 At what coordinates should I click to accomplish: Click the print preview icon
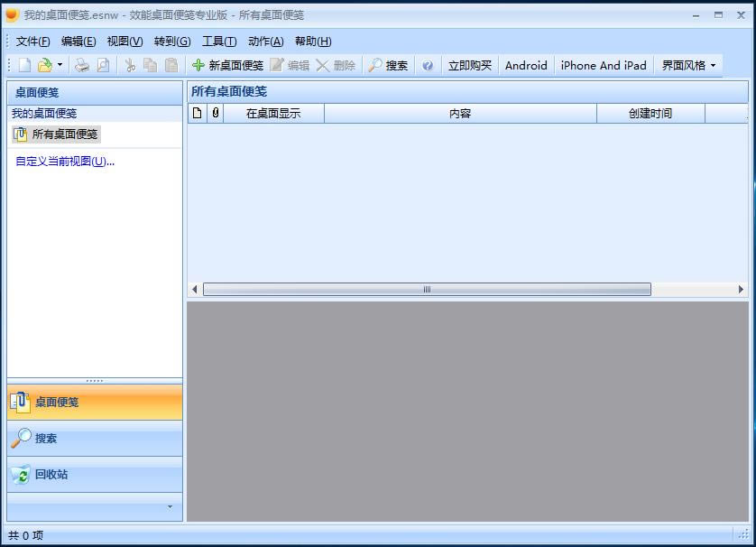[103, 65]
